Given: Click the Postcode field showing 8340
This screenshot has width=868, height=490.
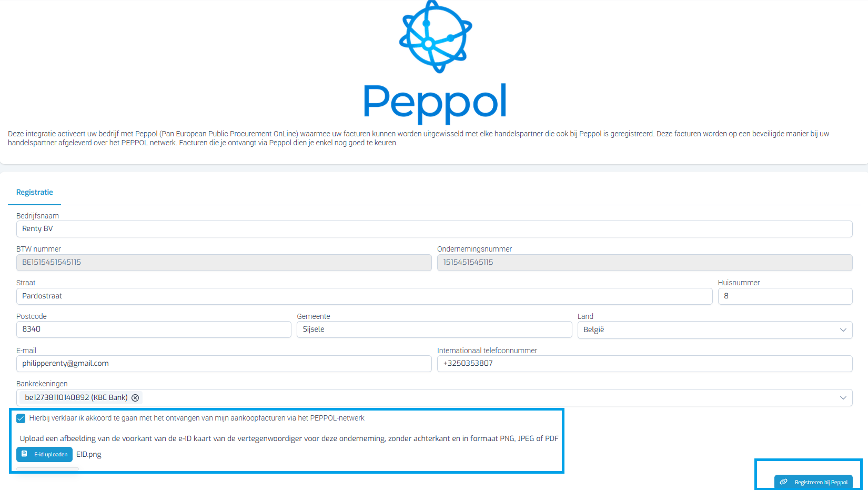Looking at the screenshot, I should coord(154,329).
